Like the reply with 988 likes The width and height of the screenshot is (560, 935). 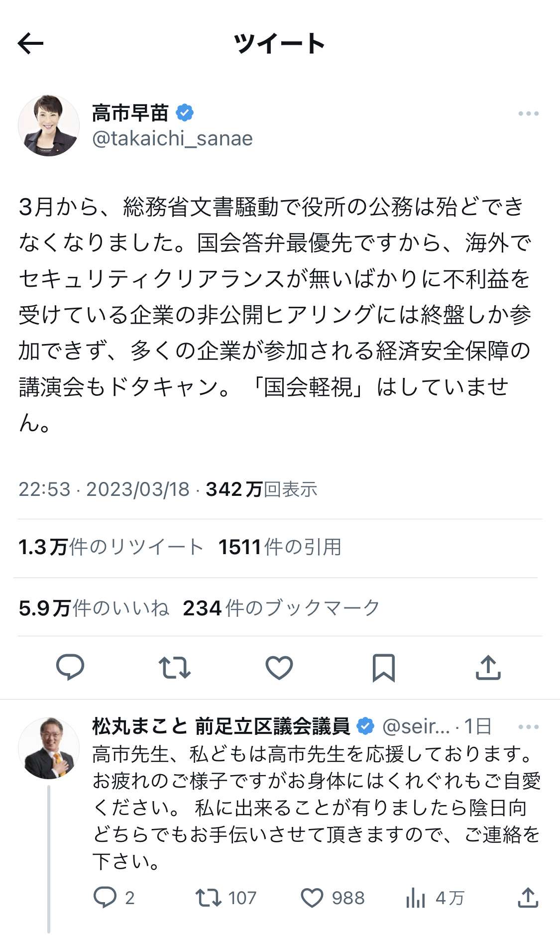coord(312,898)
